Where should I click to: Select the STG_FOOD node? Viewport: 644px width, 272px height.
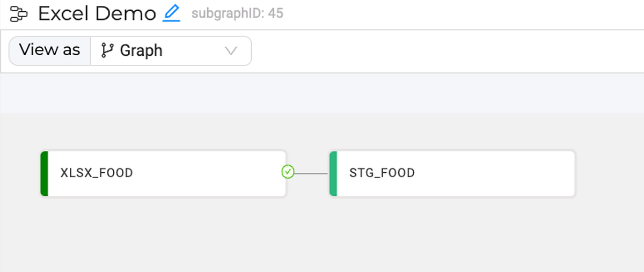[452, 173]
